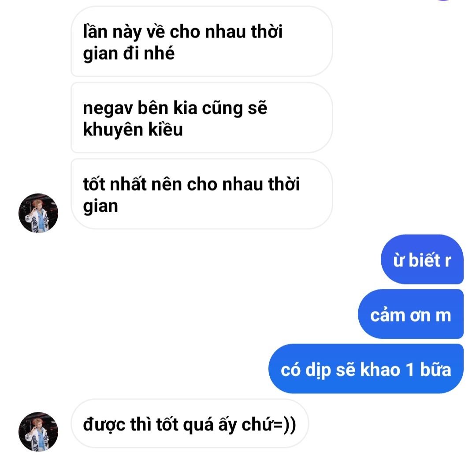Click the lone word "gian" in third message
476x460 pixels.
[100, 206]
